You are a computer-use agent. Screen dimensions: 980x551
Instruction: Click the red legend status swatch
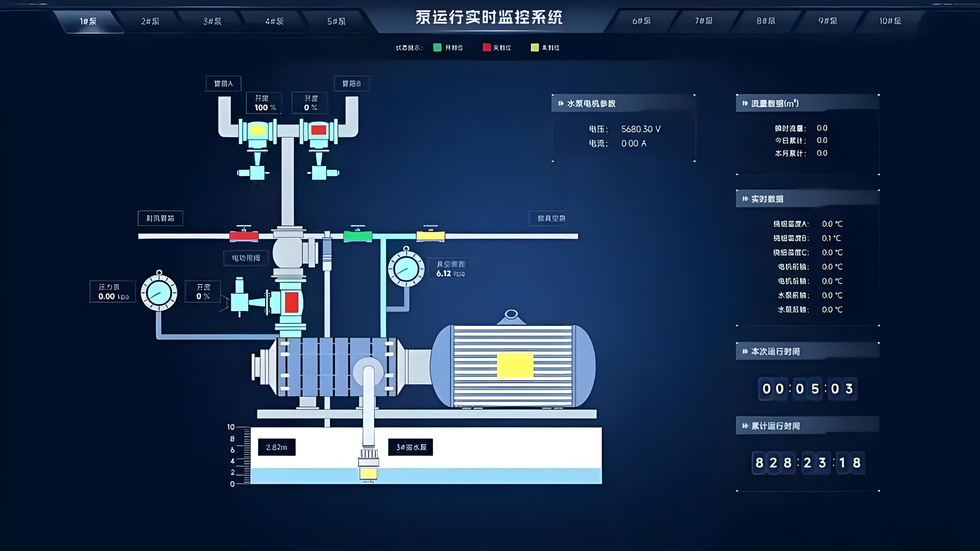[x=487, y=48]
